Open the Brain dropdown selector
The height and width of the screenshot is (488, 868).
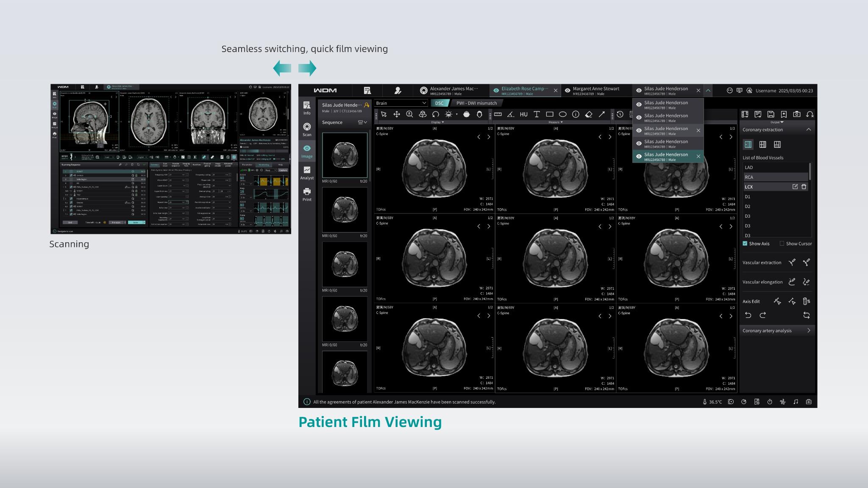pos(401,103)
